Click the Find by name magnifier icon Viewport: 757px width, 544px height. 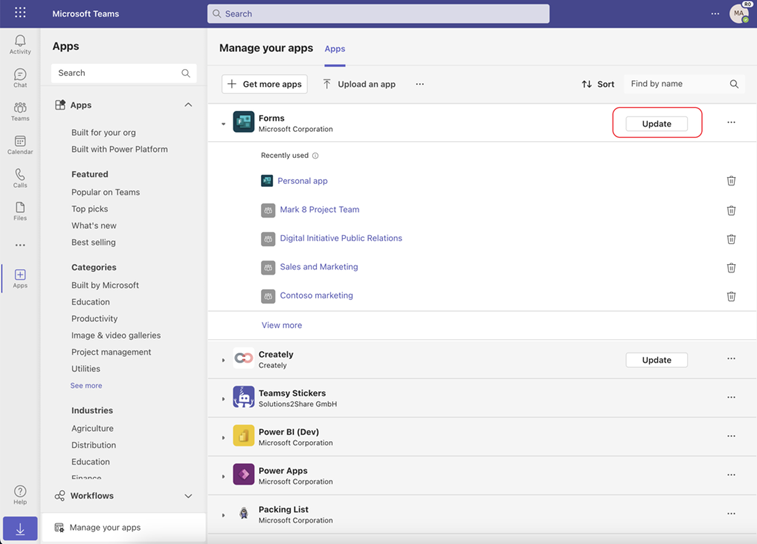tap(734, 84)
